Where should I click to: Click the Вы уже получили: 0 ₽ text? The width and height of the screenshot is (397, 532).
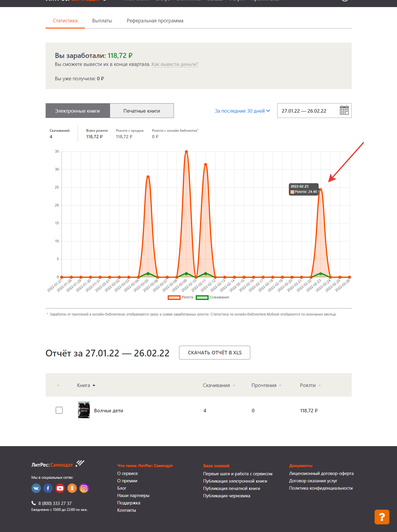(x=79, y=79)
